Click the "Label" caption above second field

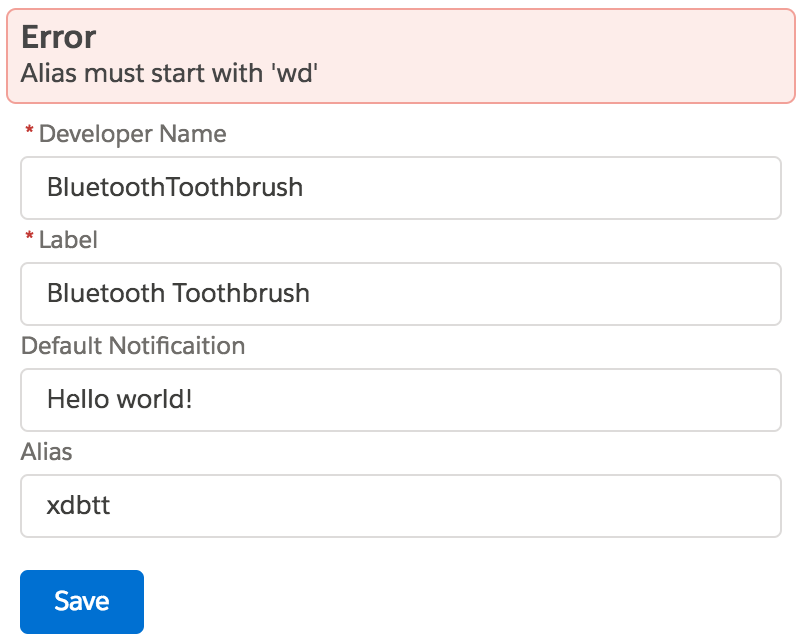click(68, 240)
